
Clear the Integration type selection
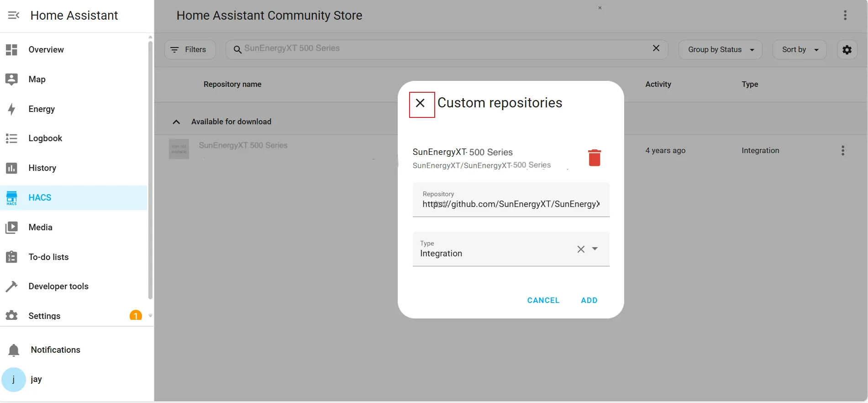(x=580, y=249)
